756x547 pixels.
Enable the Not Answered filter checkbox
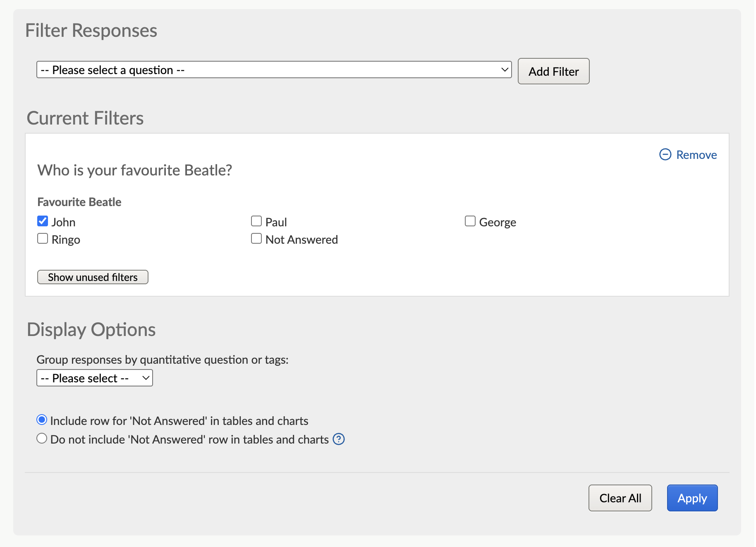pyautogui.click(x=256, y=239)
